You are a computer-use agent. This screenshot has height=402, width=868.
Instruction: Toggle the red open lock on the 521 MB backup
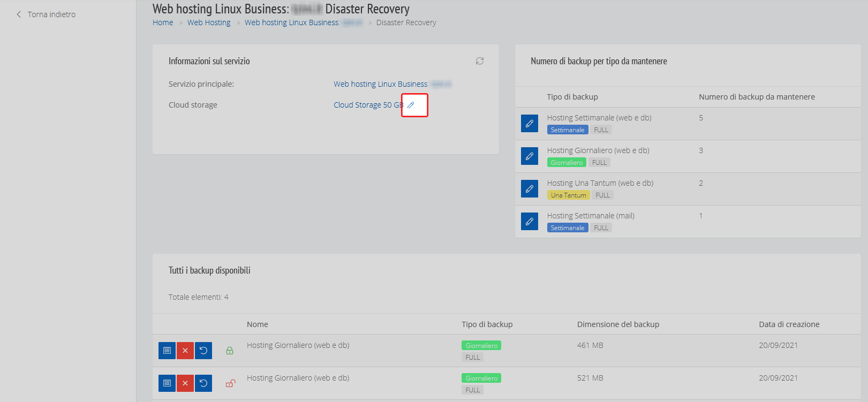tap(230, 383)
